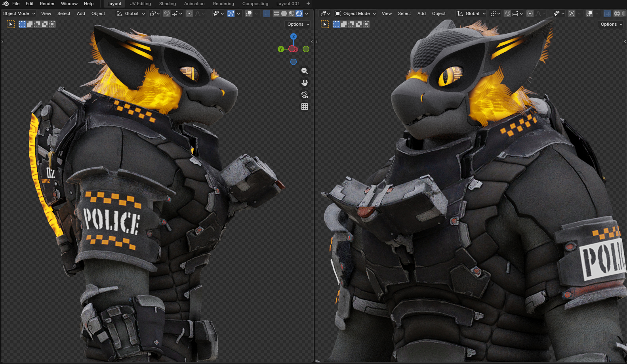Switch perspective/orthographic with grid icon
This screenshot has width=627, height=364.
(x=304, y=107)
